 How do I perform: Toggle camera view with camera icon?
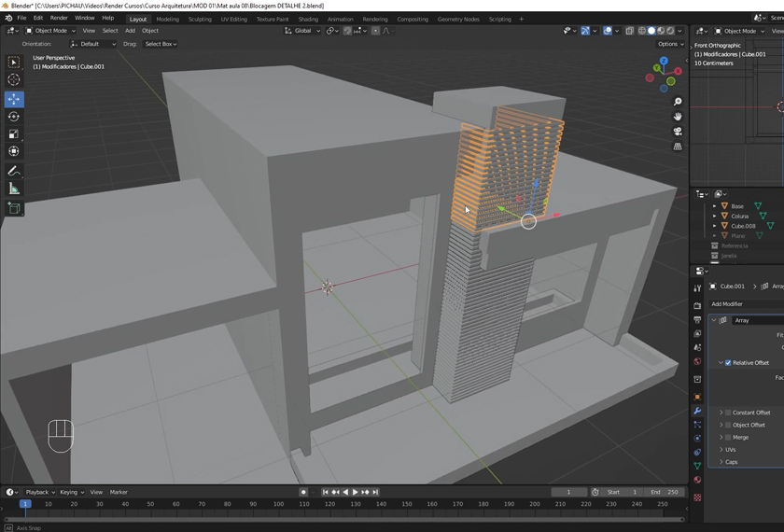(678, 132)
